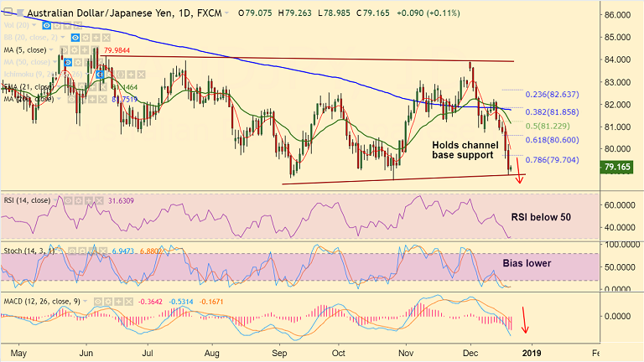Click the RSI (14, close) indicator label
Screen dimensions: 644x362
point(27,200)
